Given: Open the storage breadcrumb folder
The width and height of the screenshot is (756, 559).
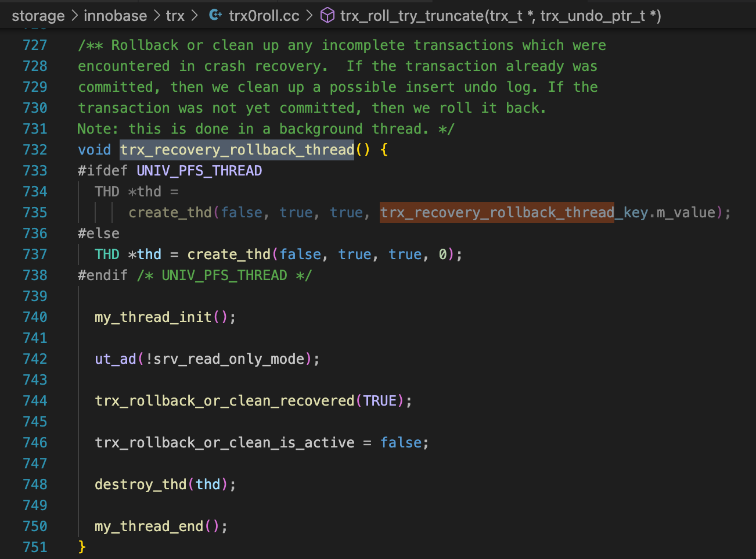Looking at the screenshot, I should point(38,15).
